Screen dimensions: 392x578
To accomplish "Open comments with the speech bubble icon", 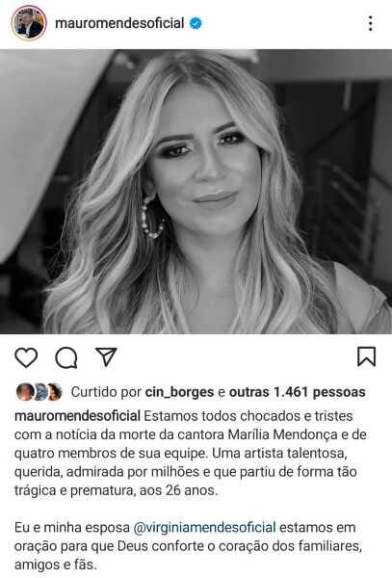I will pyautogui.click(x=66, y=357).
